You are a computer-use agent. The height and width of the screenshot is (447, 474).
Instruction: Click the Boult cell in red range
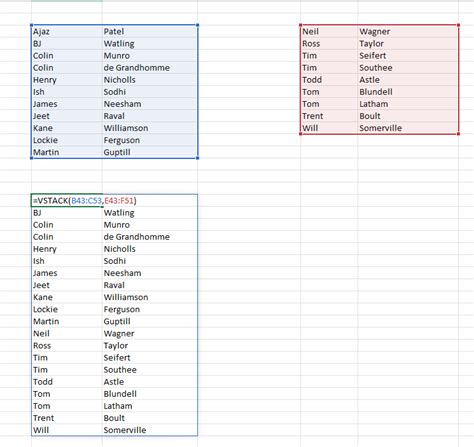pos(408,116)
